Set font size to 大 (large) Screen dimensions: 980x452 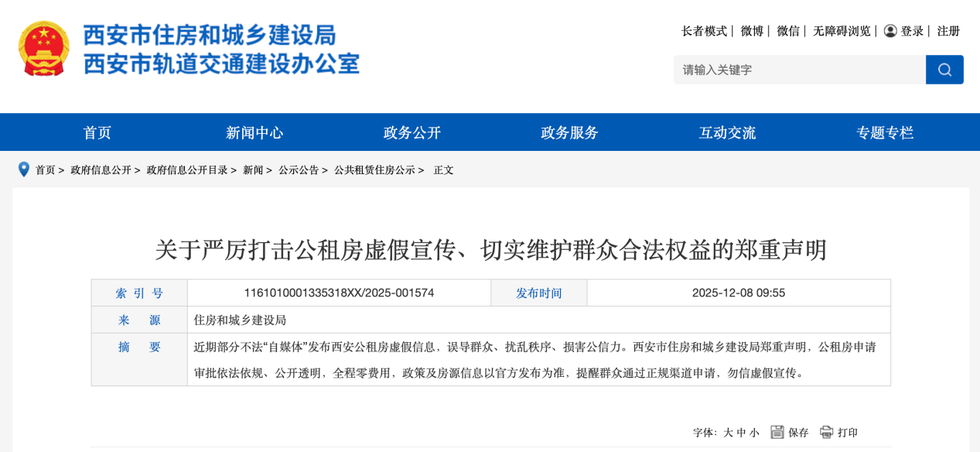click(728, 433)
